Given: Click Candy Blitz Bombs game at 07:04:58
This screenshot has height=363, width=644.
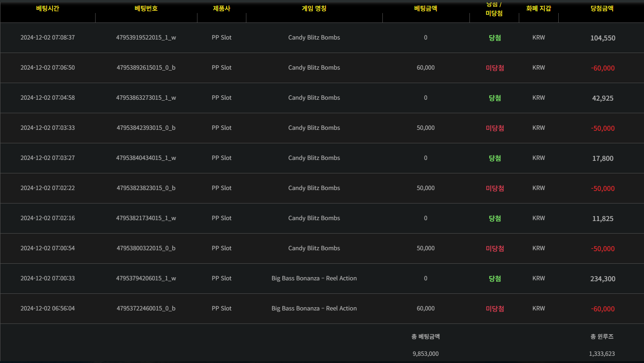Looking at the screenshot, I should [314, 98].
